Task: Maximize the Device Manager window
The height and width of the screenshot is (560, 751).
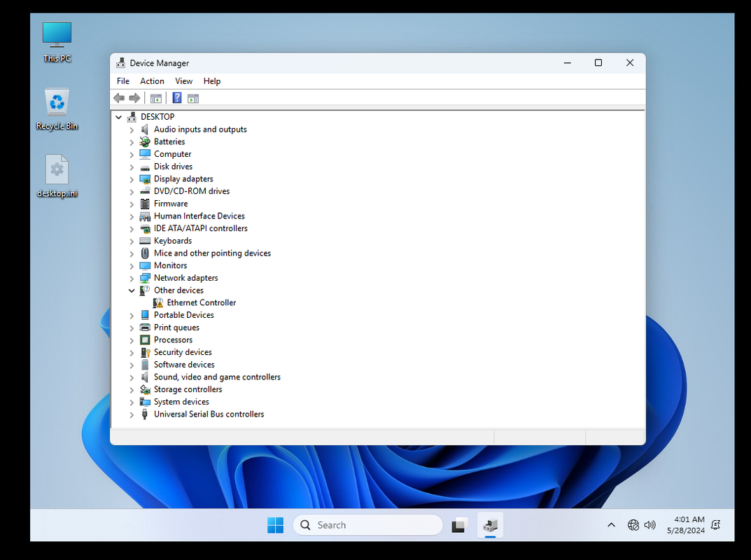Action: point(598,63)
